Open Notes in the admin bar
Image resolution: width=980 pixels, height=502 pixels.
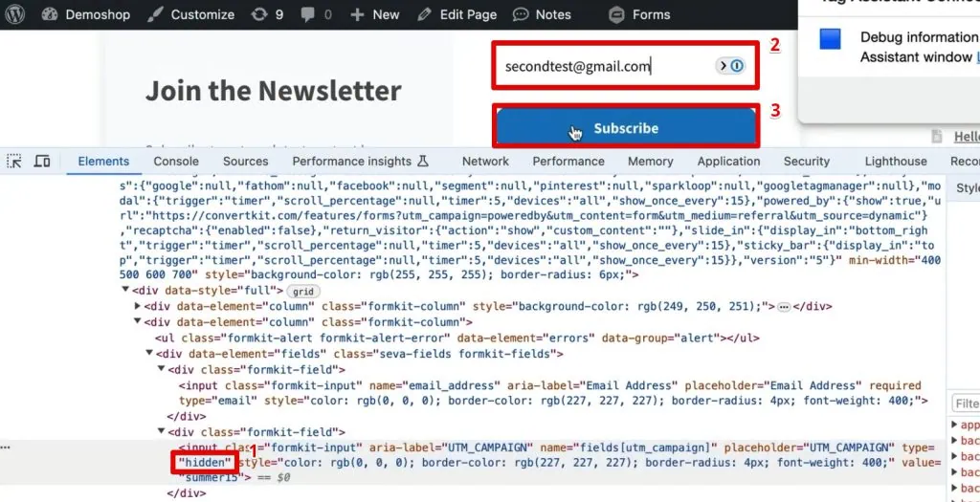(x=542, y=14)
